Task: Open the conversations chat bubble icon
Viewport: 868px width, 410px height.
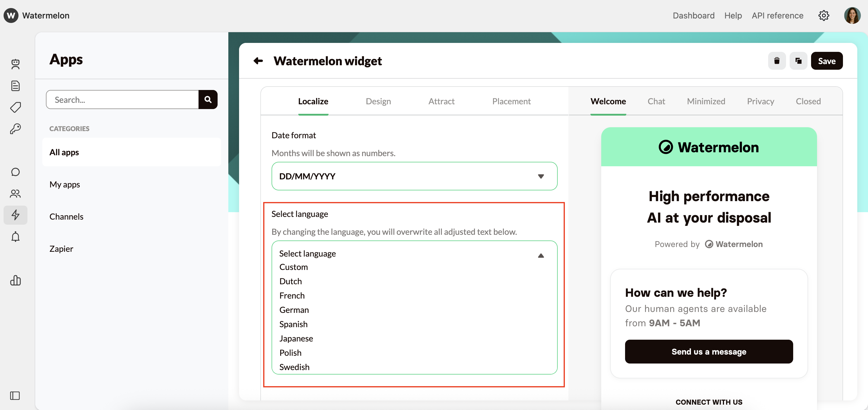Action: (x=15, y=172)
